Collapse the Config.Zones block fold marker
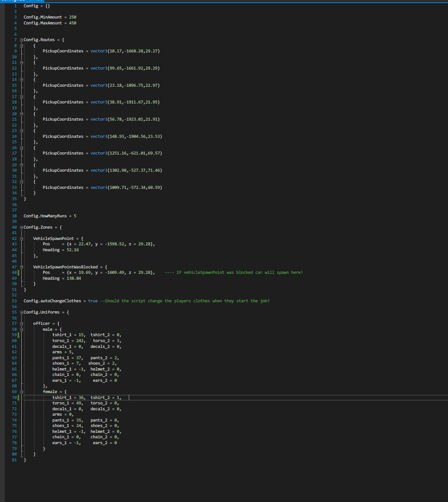 click(x=21, y=227)
